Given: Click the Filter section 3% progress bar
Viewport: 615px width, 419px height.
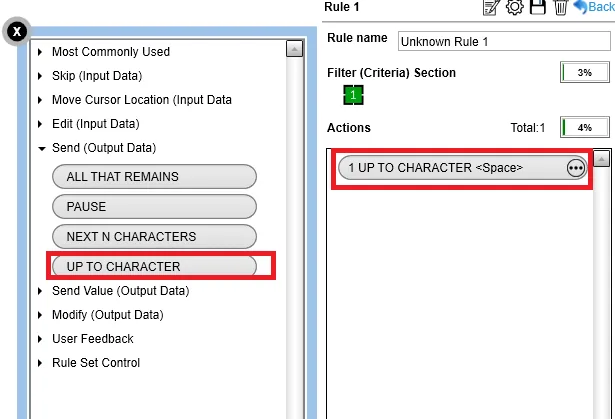Looking at the screenshot, I should 585,72.
